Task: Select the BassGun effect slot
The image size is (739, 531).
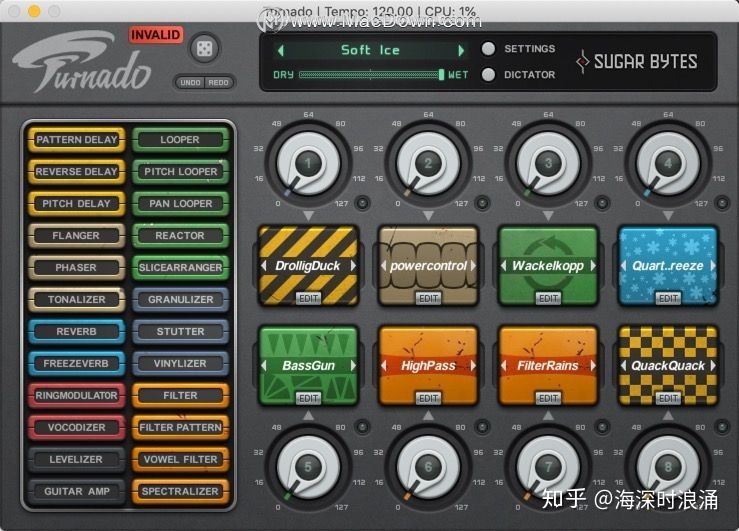Action: point(309,366)
